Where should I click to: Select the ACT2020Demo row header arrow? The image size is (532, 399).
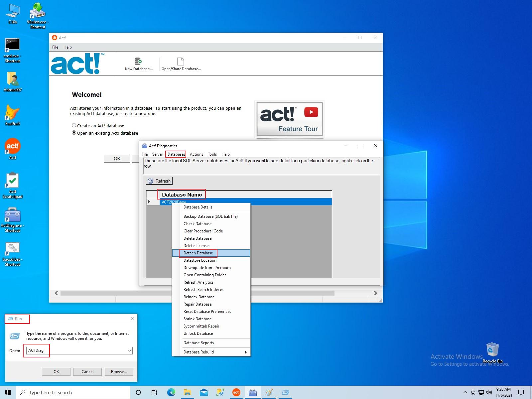click(x=153, y=202)
